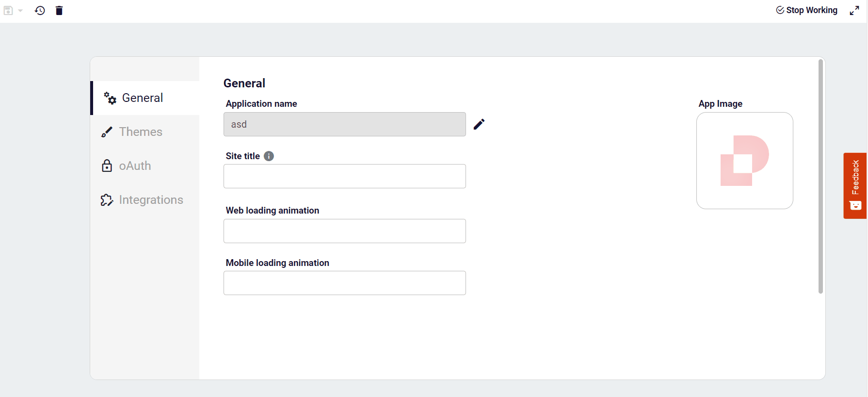Click the Web loading animation field
Viewport: 868px width, 397px height.
(x=344, y=231)
